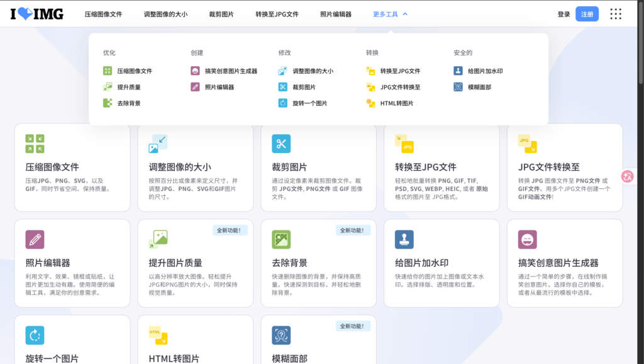This screenshot has width=644, height=364.
Task: Open 压缩图像文件 in top navigation
Action: (104, 14)
